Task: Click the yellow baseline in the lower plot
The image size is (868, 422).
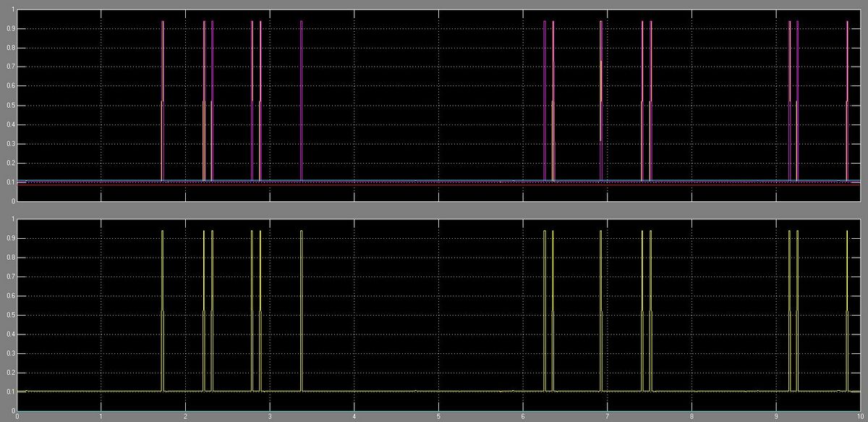Action: click(x=434, y=391)
